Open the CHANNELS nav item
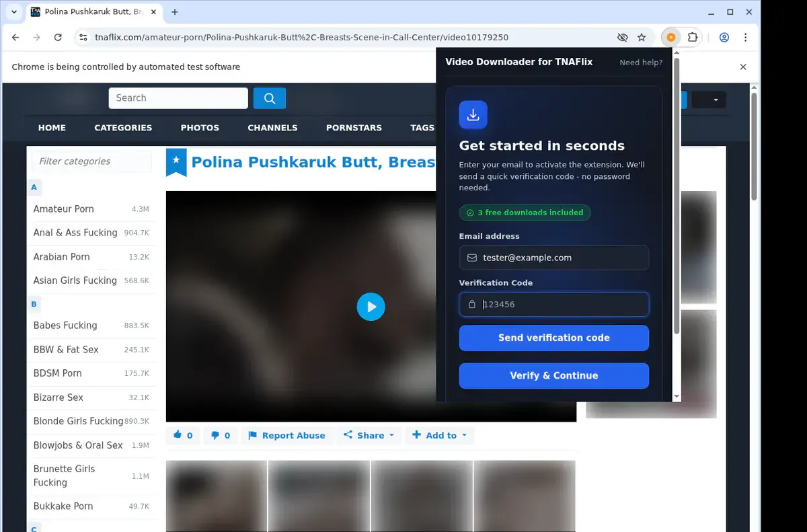The height and width of the screenshot is (532, 807). pos(272,128)
